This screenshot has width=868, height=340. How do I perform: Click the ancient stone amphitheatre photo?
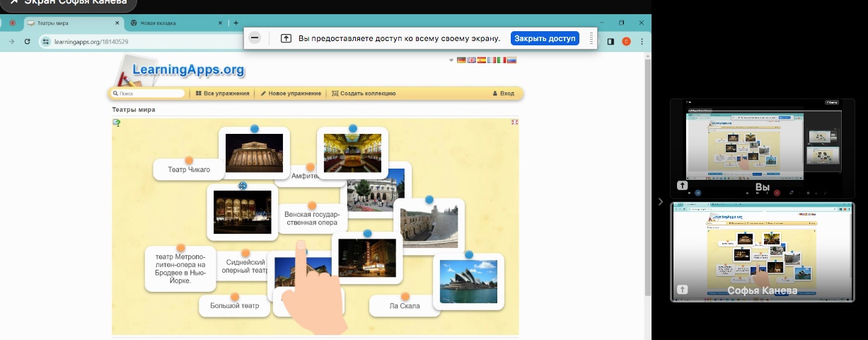pos(429,227)
